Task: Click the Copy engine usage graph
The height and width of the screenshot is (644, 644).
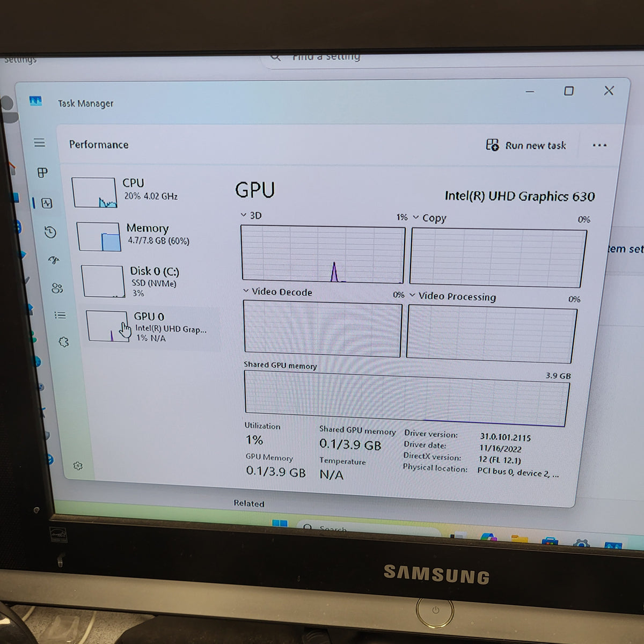Action: 498,258
